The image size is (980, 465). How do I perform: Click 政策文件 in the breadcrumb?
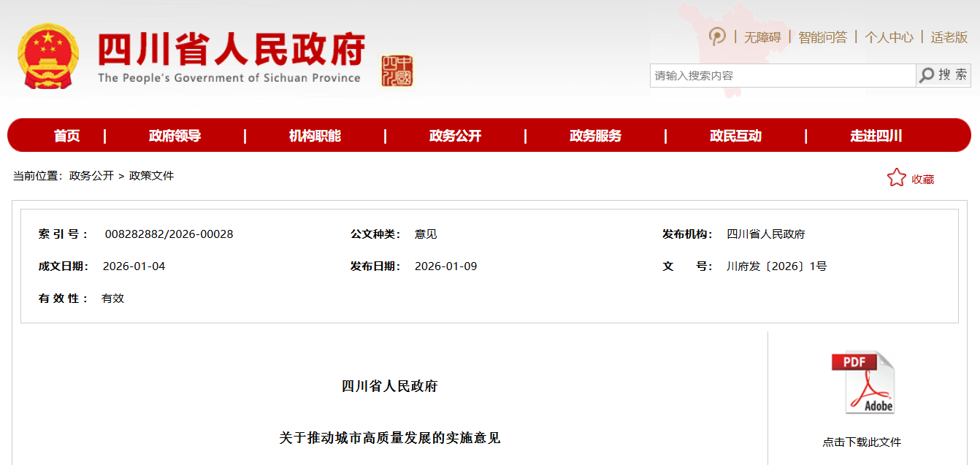(152, 176)
